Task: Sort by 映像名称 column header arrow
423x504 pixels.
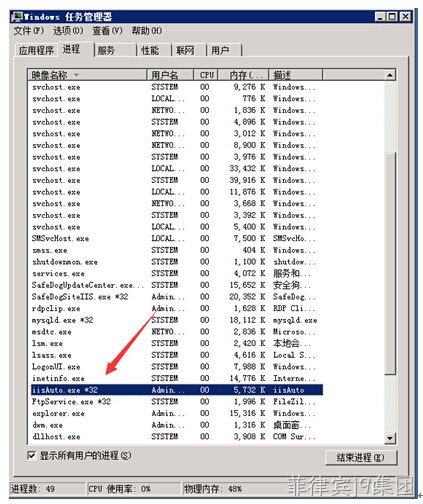Action: [x=76, y=75]
